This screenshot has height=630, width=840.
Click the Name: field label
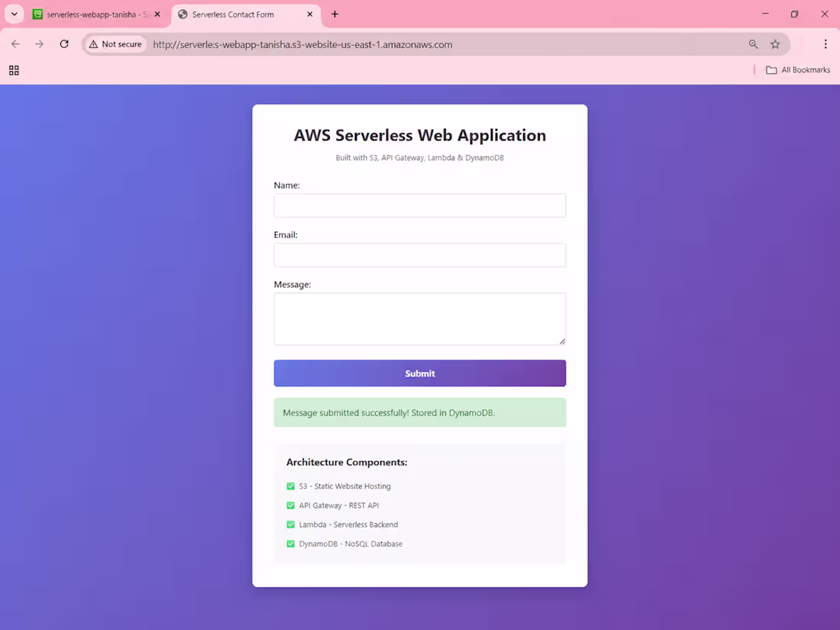coord(286,186)
